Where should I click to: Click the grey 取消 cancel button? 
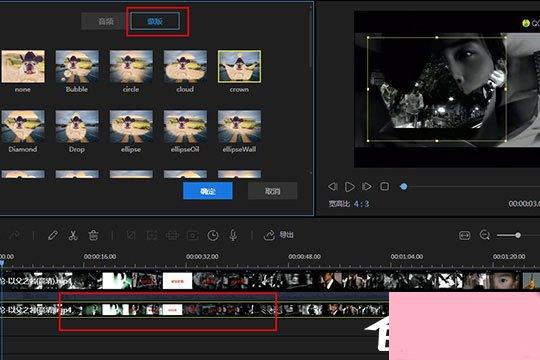272,191
